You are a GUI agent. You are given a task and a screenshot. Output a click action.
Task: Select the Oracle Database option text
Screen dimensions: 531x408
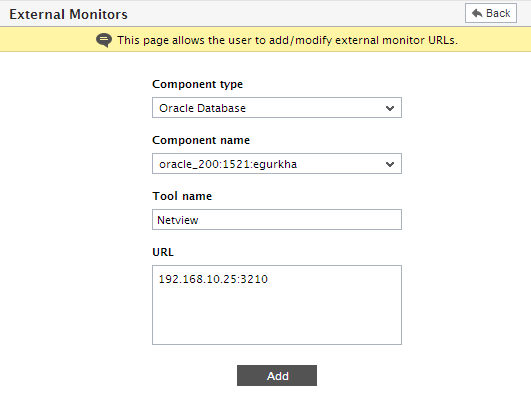click(202, 108)
